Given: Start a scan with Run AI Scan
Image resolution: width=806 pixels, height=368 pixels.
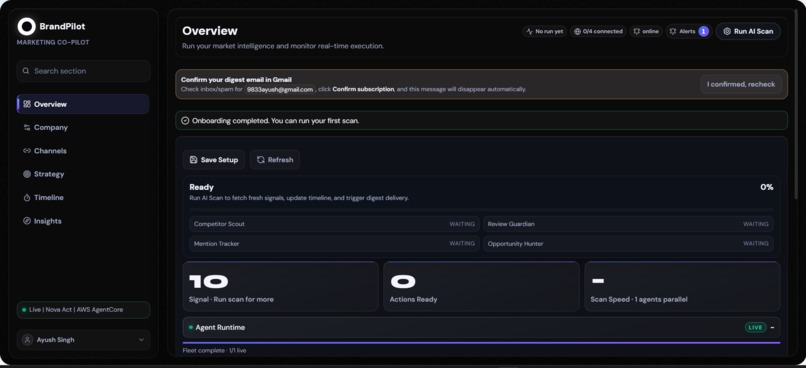Looking at the screenshot, I should (x=748, y=31).
